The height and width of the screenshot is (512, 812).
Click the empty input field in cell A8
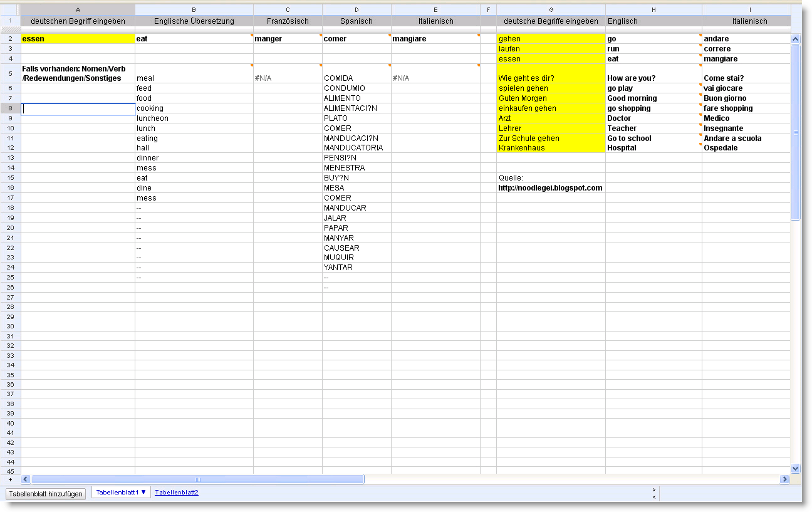tap(78, 108)
